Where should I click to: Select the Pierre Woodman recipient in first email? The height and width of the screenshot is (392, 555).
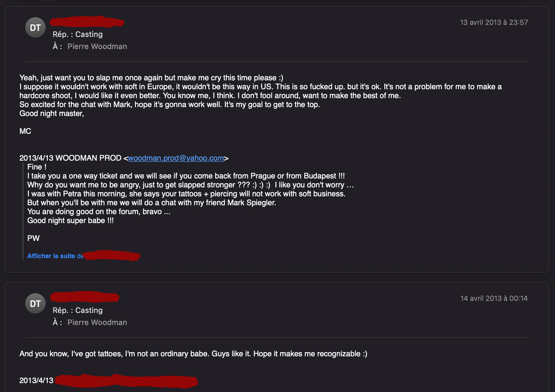click(x=97, y=47)
